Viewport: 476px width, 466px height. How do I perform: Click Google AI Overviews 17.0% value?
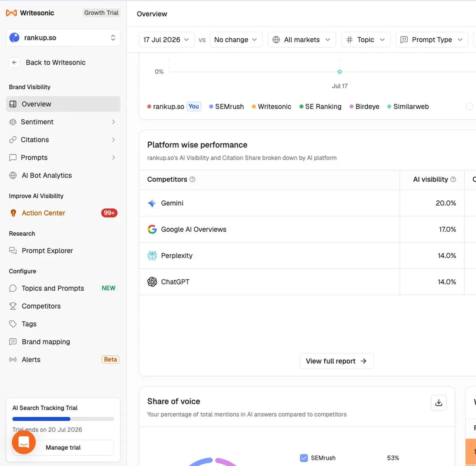click(447, 229)
